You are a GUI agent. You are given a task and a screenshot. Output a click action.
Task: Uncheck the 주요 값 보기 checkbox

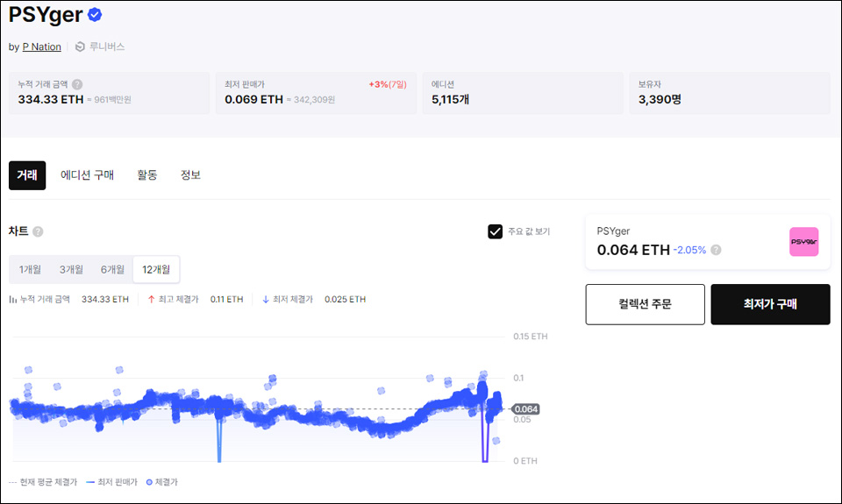(x=495, y=231)
